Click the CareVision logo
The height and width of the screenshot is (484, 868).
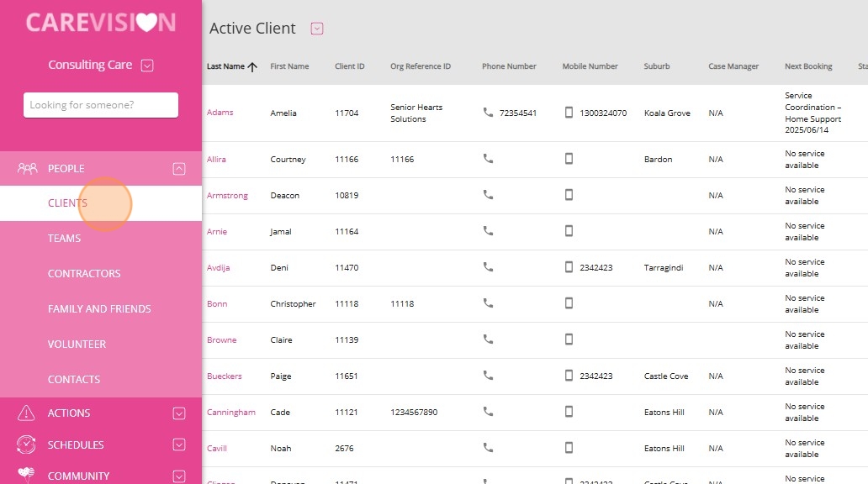point(101,22)
